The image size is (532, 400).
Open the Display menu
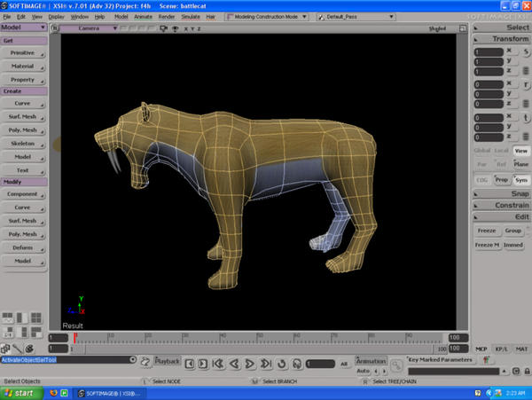coord(57,17)
